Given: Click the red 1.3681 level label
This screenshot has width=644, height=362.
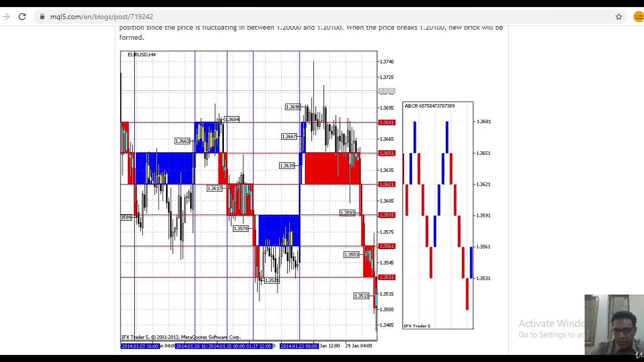Looking at the screenshot, I should point(387,122).
